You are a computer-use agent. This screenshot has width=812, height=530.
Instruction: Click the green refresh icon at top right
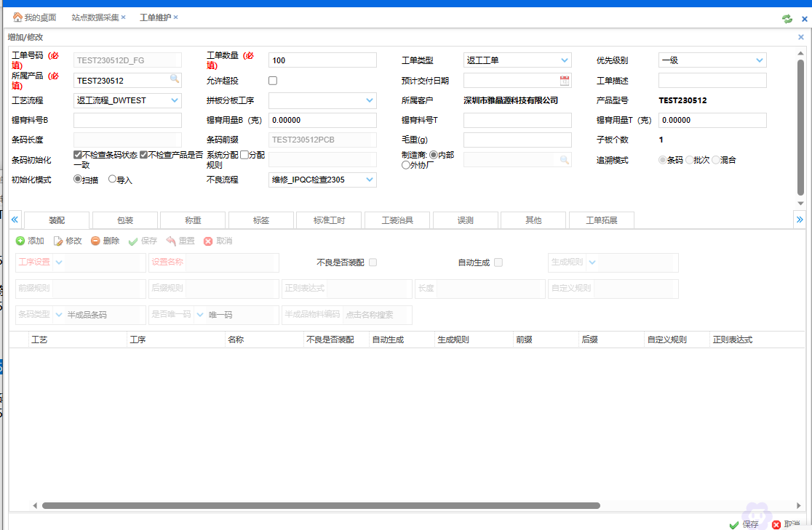click(x=787, y=19)
